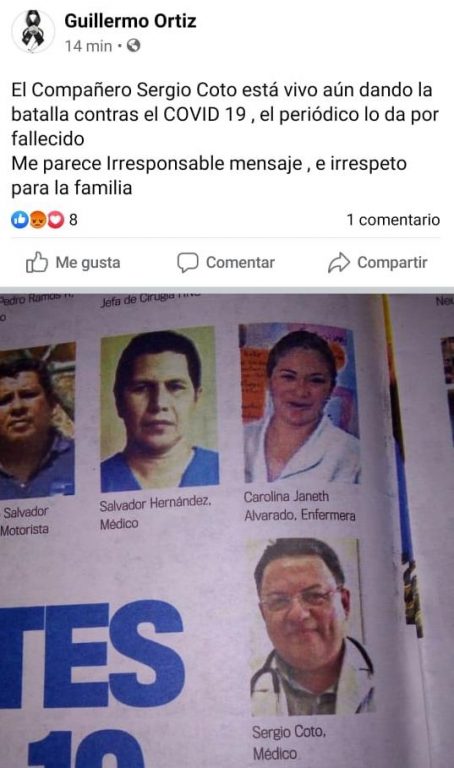Click the speech bubble Comentar icon

(x=188, y=263)
